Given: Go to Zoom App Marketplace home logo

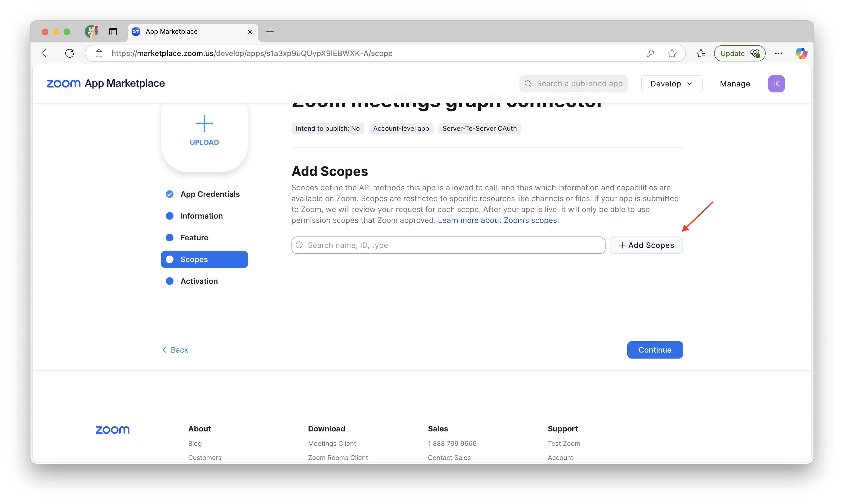Looking at the screenshot, I should [105, 83].
